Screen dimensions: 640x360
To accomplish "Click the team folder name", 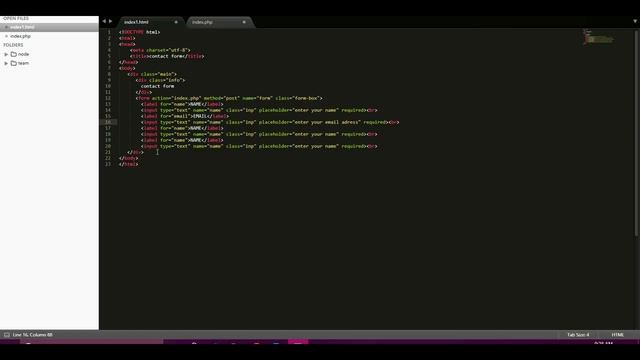I will [24, 63].
